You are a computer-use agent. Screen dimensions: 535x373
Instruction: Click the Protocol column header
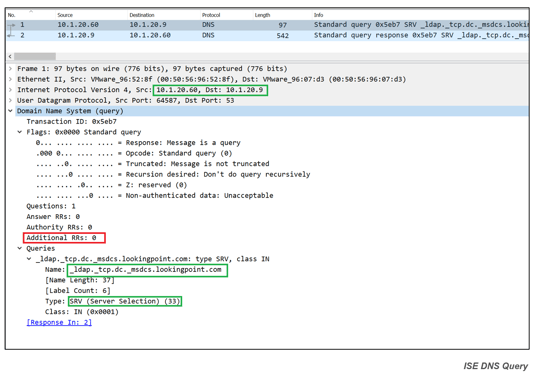pyautogui.click(x=211, y=15)
